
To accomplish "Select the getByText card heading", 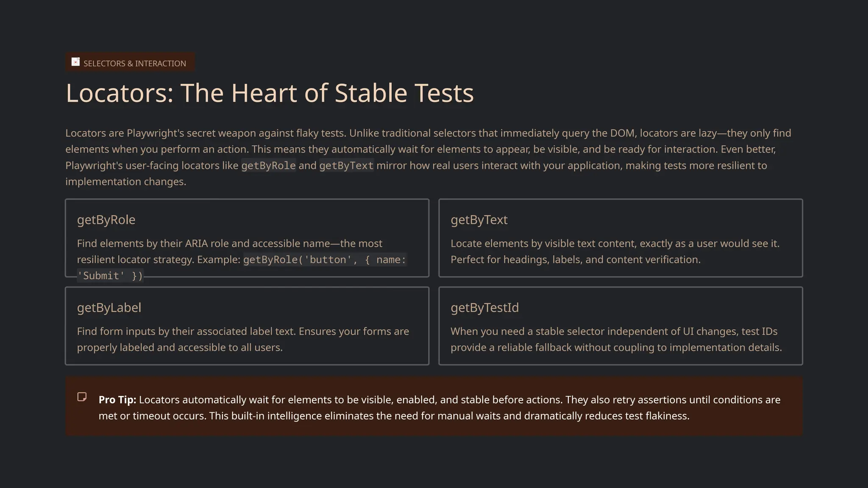I will 479,220.
